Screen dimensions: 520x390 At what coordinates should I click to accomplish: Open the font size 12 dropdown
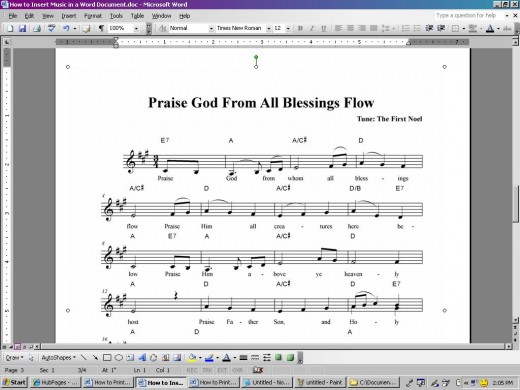(288, 29)
